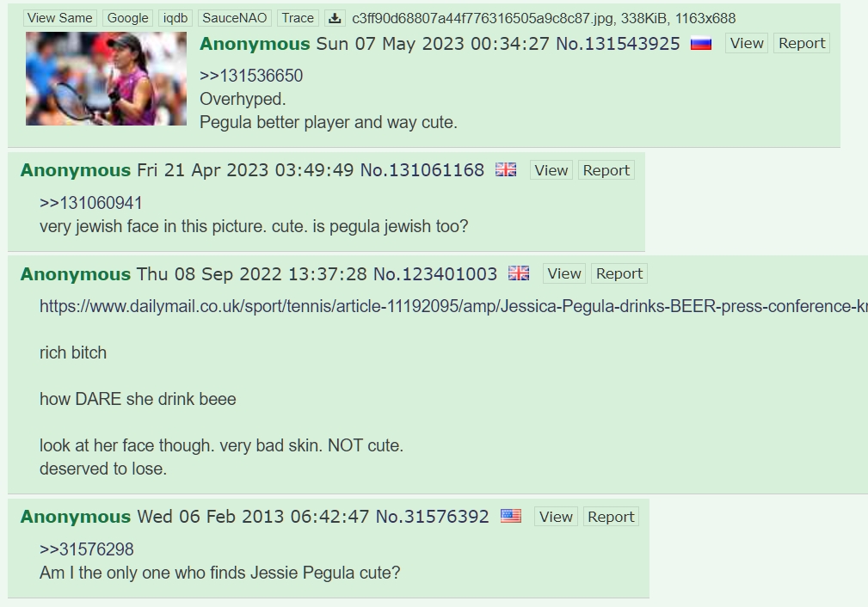Image resolution: width=868 pixels, height=607 pixels.
Task: Click US flag on post No.31576392
Action: click(511, 516)
